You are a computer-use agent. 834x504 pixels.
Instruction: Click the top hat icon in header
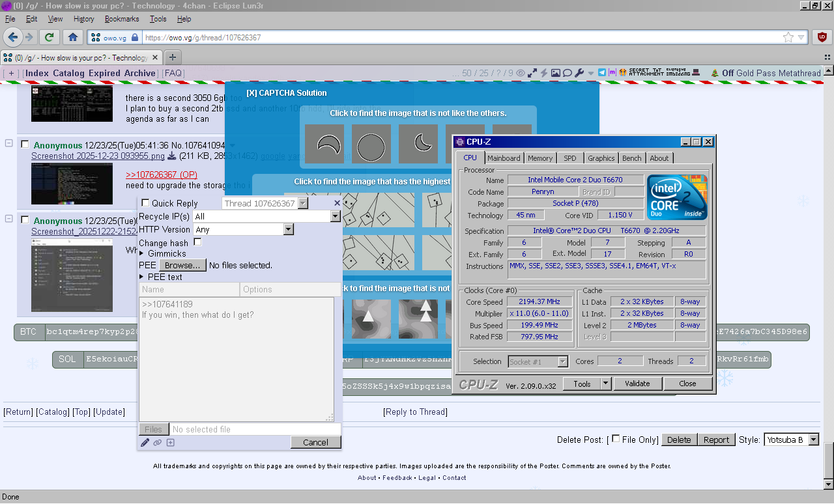tap(696, 73)
